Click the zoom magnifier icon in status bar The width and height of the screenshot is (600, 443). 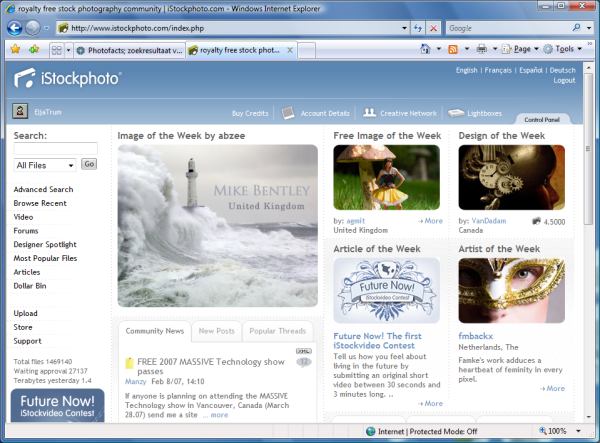coord(542,430)
